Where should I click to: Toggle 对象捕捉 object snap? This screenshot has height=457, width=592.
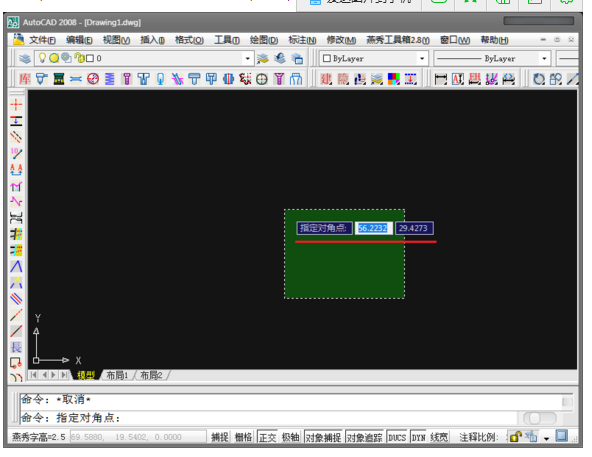(x=323, y=437)
